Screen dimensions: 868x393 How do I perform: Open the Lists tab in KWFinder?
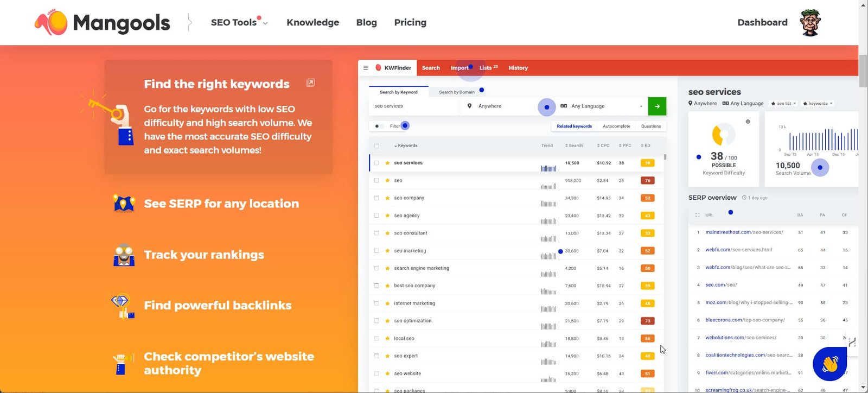point(488,68)
